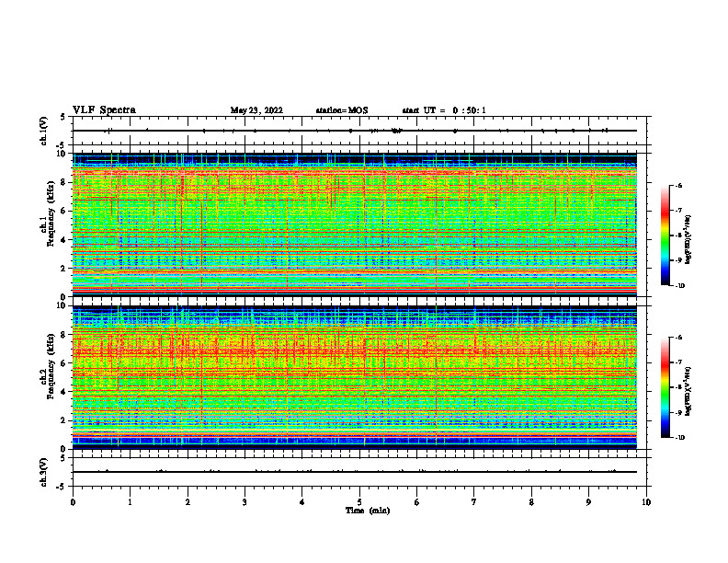Click time axis tick label "4"
728x563 pixels.
click(x=302, y=502)
